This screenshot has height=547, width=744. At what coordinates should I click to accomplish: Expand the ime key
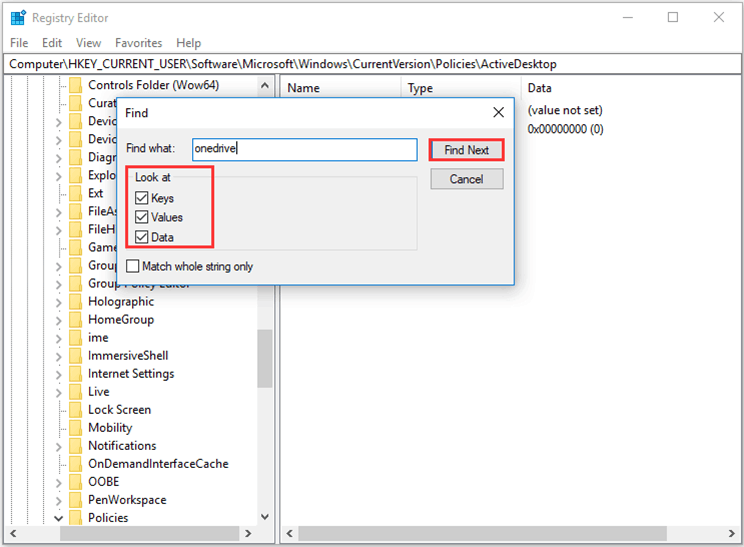point(58,338)
